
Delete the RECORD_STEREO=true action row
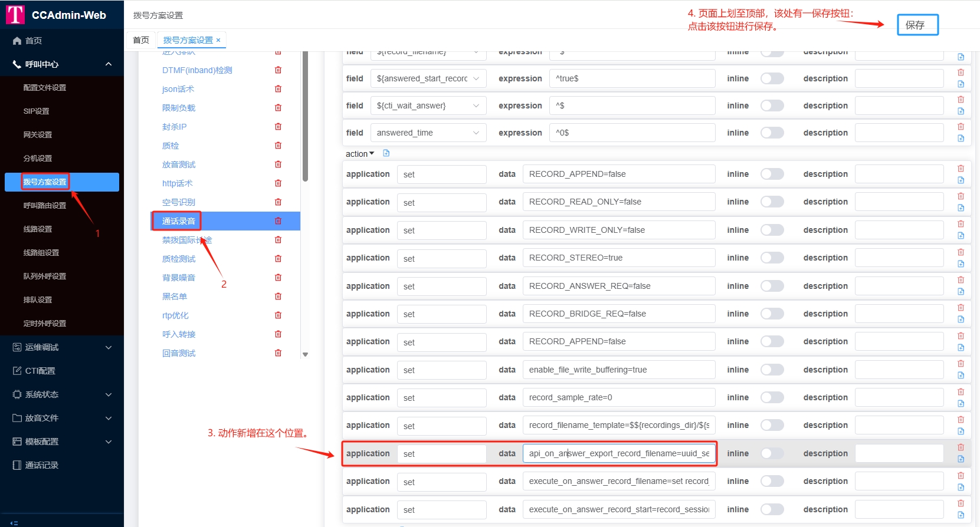961,252
